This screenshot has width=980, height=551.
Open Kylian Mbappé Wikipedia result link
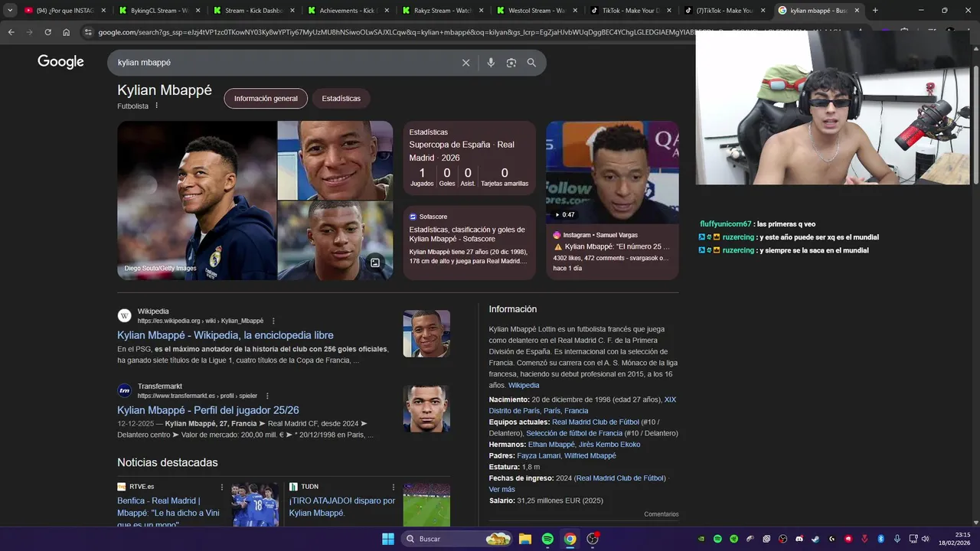coord(225,335)
